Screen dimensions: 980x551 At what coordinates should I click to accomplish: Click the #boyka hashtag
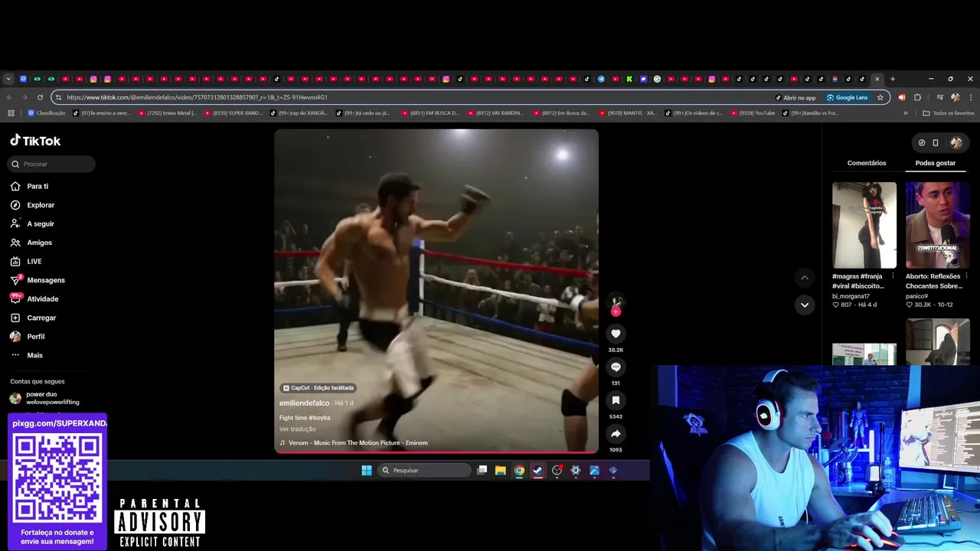pos(319,418)
